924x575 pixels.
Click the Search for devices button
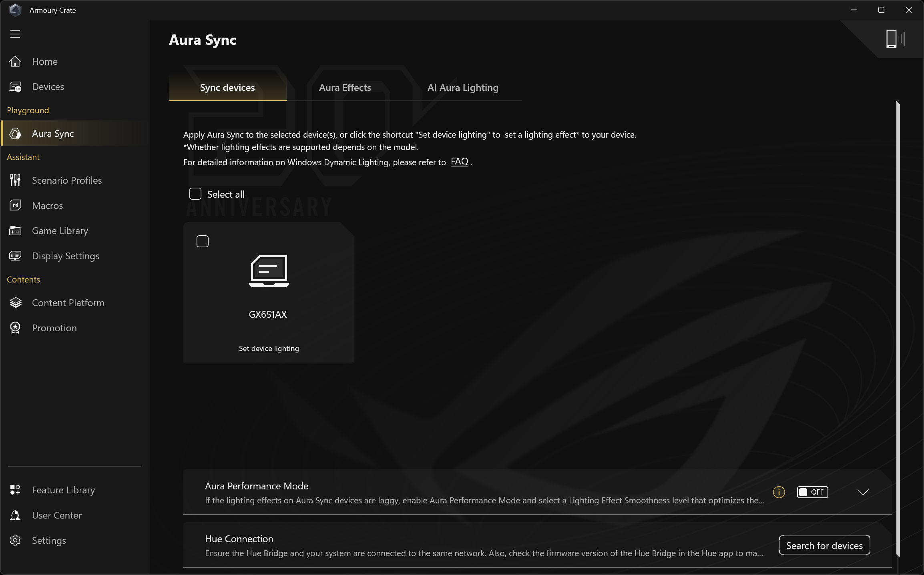pos(824,545)
